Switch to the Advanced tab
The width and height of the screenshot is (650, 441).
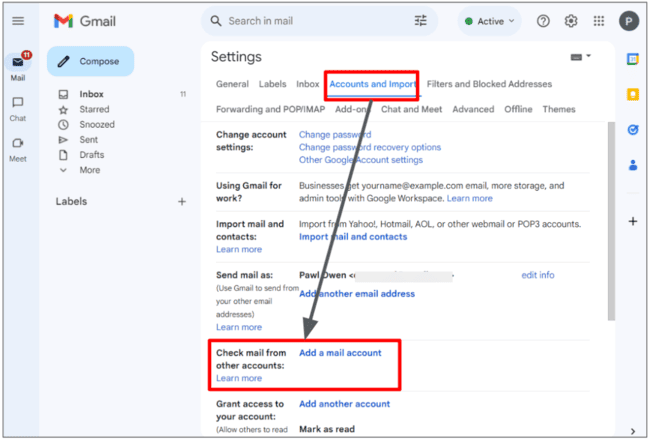click(x=473, y=109)
